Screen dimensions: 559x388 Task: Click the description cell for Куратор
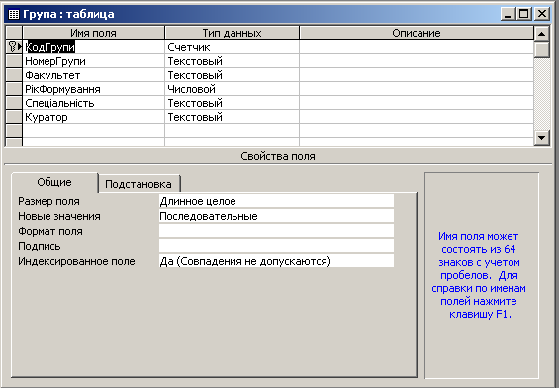point(416,117)
